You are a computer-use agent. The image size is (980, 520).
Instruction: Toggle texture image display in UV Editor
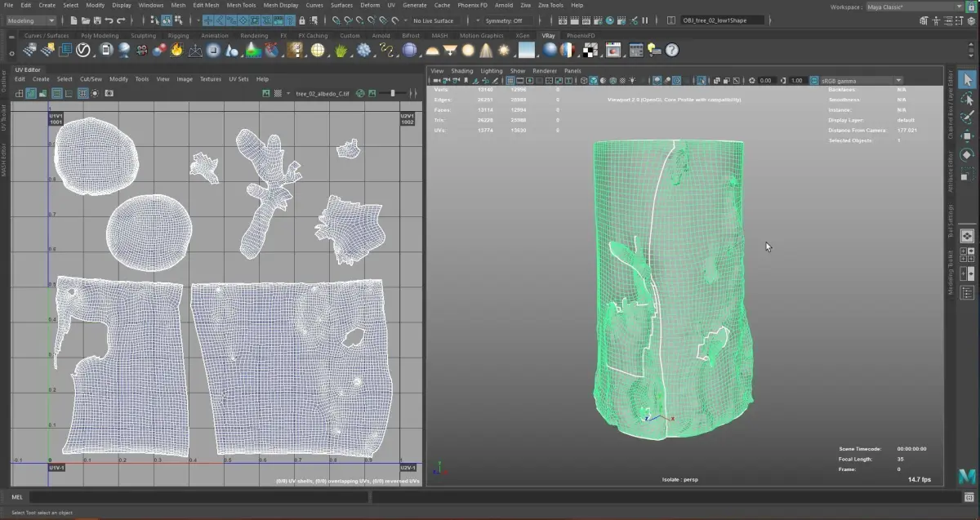(266, 93)
